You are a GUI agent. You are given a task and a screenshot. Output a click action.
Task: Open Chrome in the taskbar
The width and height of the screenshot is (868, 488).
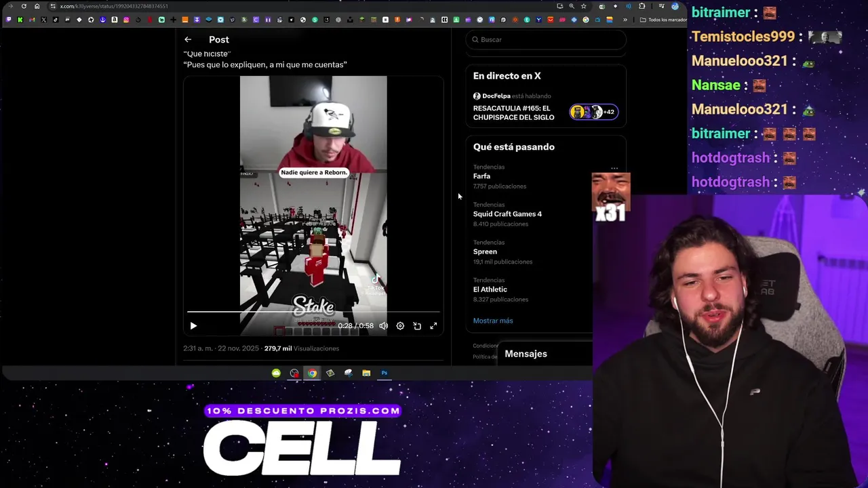(x=312, y=373)
